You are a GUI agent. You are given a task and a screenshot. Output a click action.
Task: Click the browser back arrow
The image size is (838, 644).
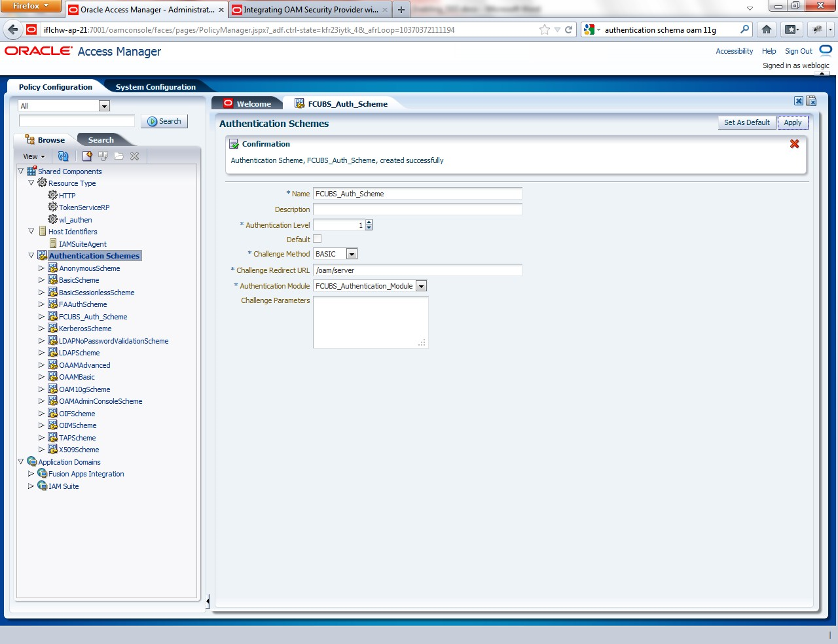click(12, 29)
